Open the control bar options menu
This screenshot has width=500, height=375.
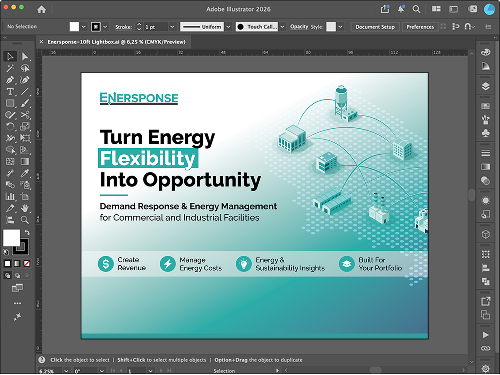[x=488, y=27]
